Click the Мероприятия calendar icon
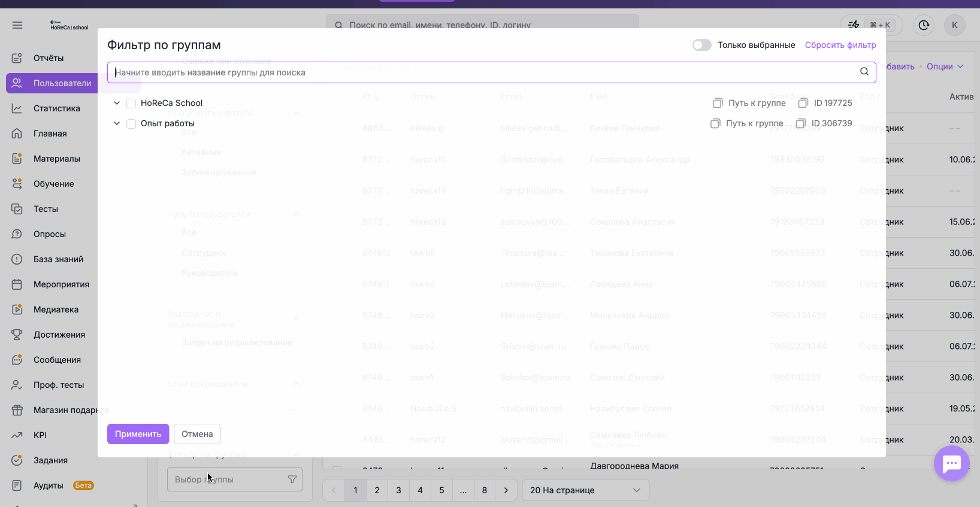980x507 pixels. (17, 284)
